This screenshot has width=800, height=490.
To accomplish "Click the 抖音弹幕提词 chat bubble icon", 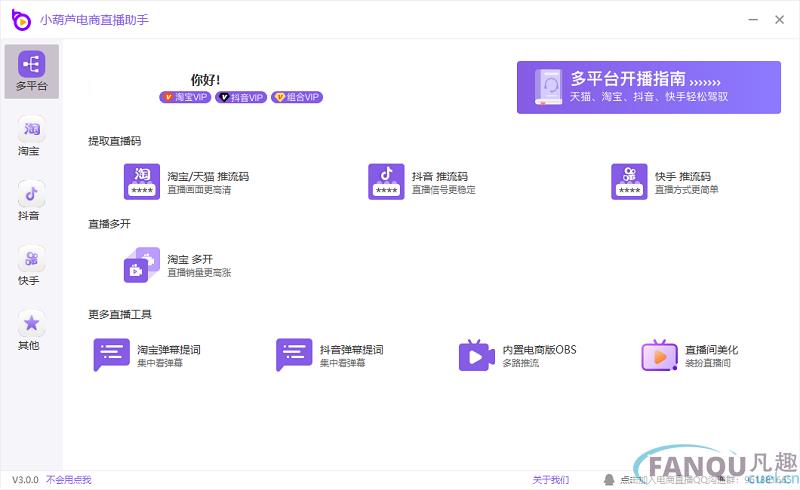I will coord(294,355).
